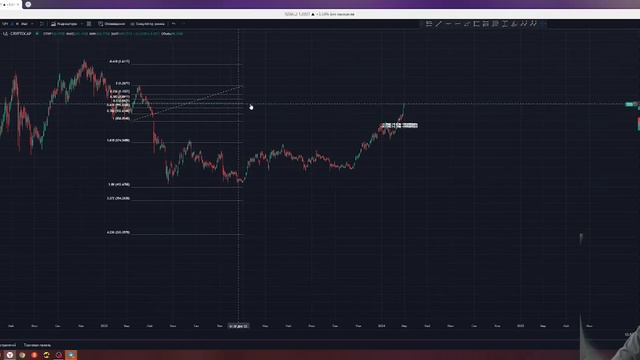640x360 pixels.
Task: Select the 4.236 Fibonacci level label
Action: click(x=118, y=232)
